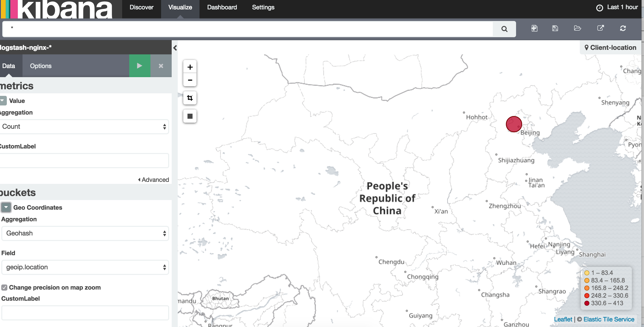Screen dimensions: 644x327
Task: Open the Geohash aggregation dropdown
Action: point(85,233)
